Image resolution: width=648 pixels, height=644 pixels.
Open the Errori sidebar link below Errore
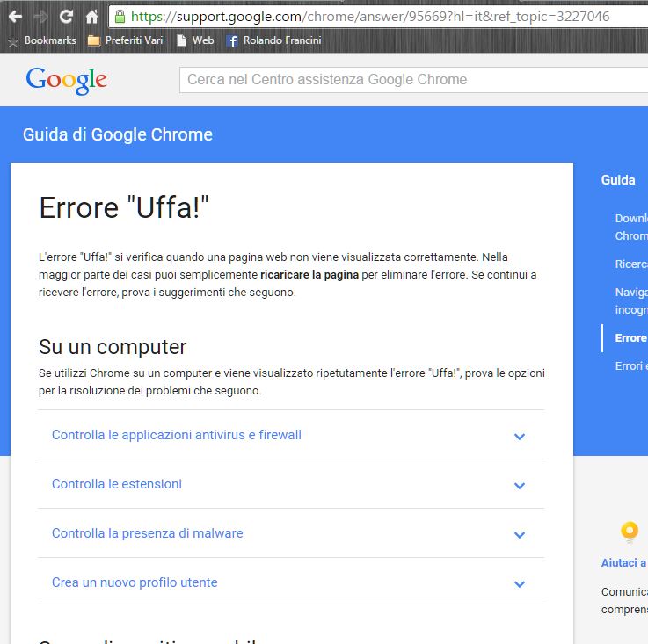631,366
